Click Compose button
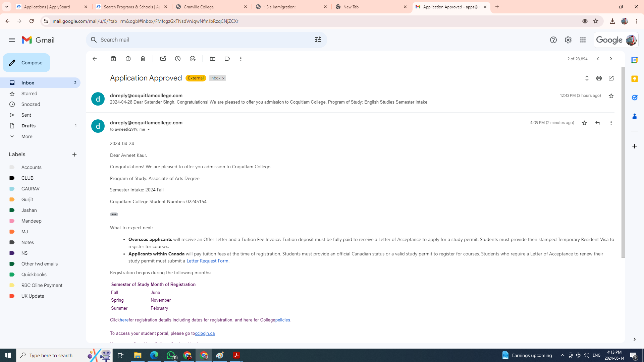The image size is (644, 362). point(26,63)
